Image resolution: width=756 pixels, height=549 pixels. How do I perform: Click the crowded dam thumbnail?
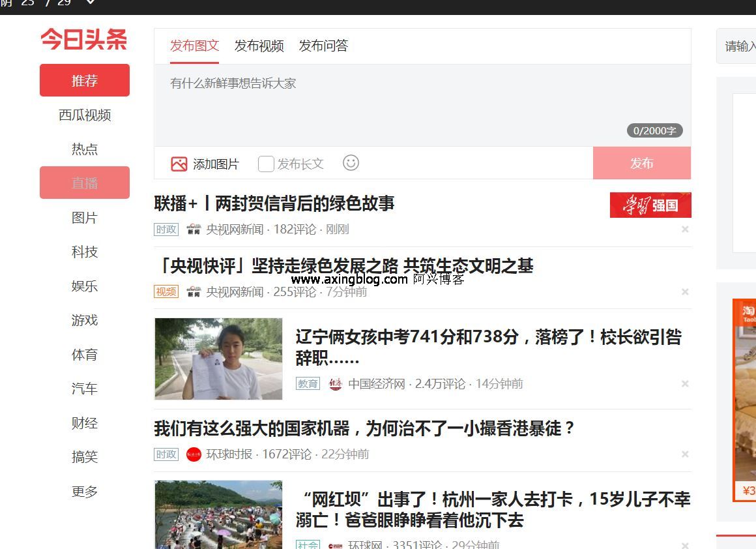point(218,514)
